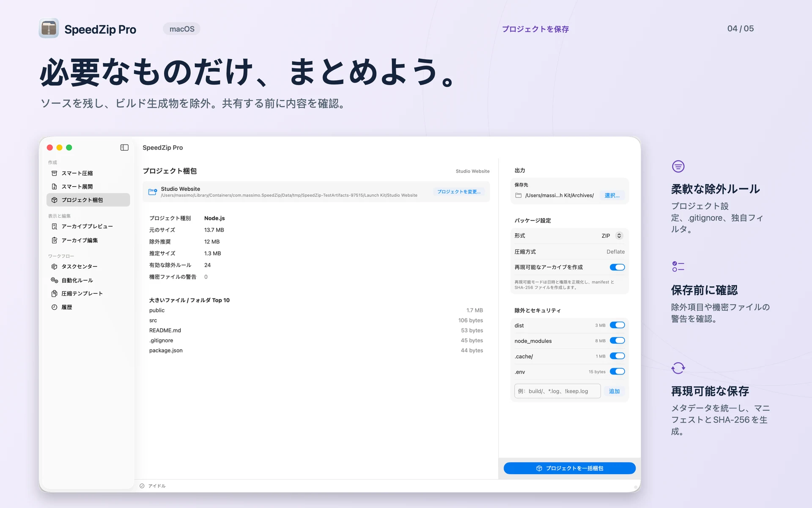Switch to タスクセンター in sidebar
The image size is (812, 508).
coord(88,266)
